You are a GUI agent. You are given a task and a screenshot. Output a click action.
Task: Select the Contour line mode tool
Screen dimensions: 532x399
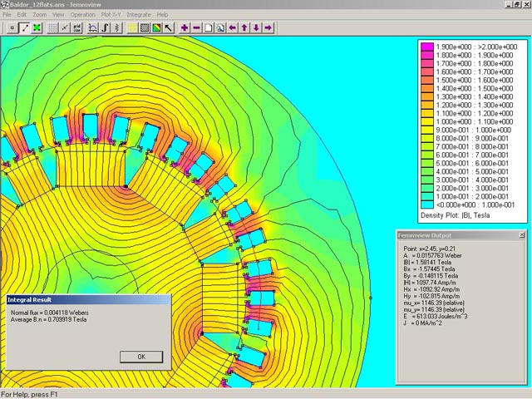coord(24,27)
